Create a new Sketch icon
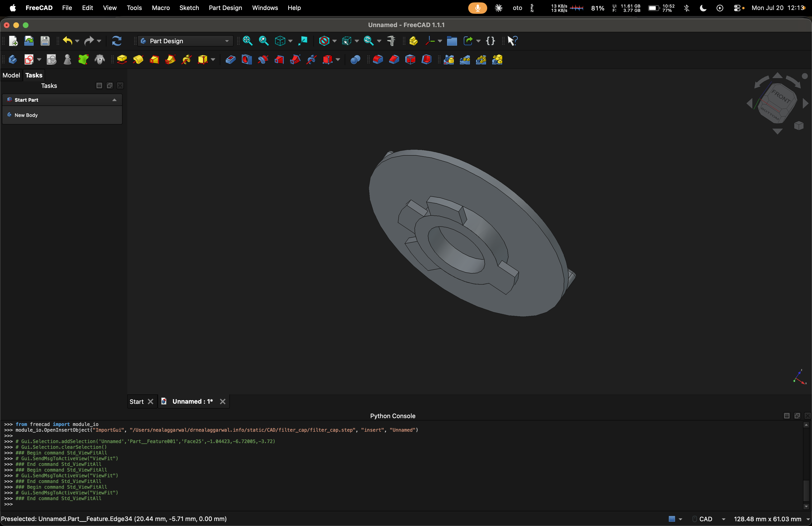This screenshot has height=526, width=812. click(29, 60)
